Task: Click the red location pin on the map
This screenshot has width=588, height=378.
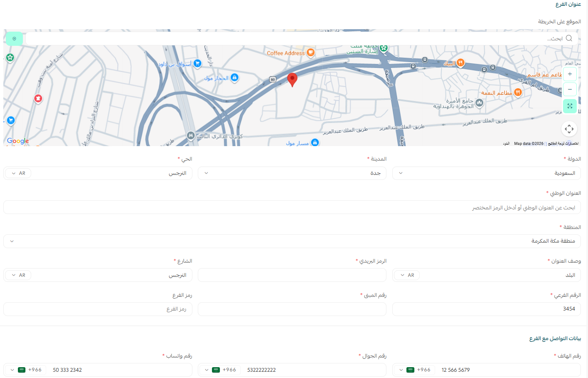Action: coord(292,79)
